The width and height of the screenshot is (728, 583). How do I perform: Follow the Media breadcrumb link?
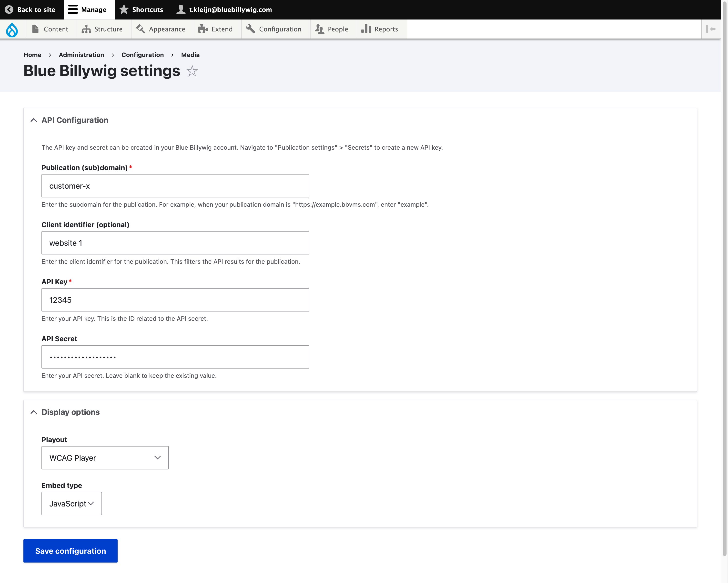190,55
